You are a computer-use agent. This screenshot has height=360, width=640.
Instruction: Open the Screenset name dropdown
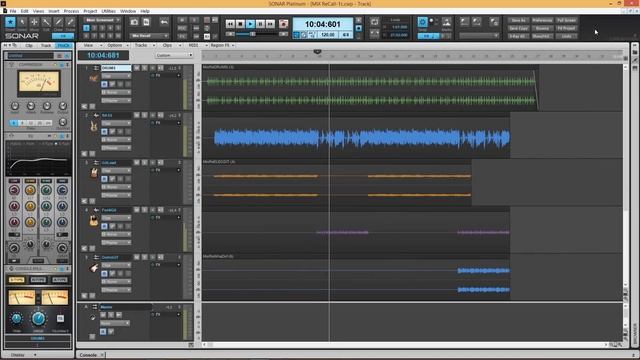coord(102,20)
